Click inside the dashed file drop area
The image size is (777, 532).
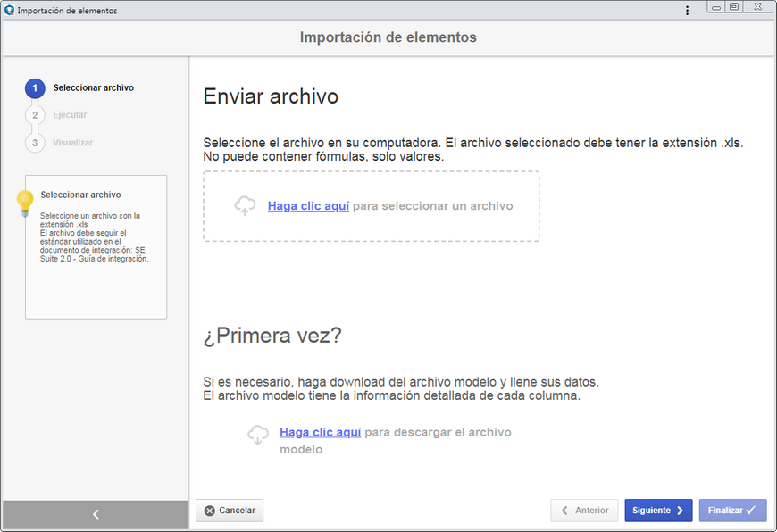click(x=372, y=206)
